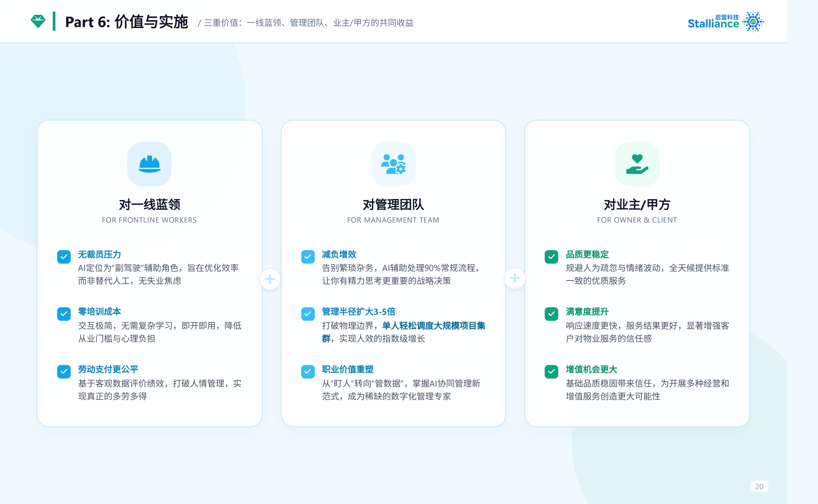Click the plus icon before owner card
This screenshot has width=818, height=504.
tap(515, 278)
